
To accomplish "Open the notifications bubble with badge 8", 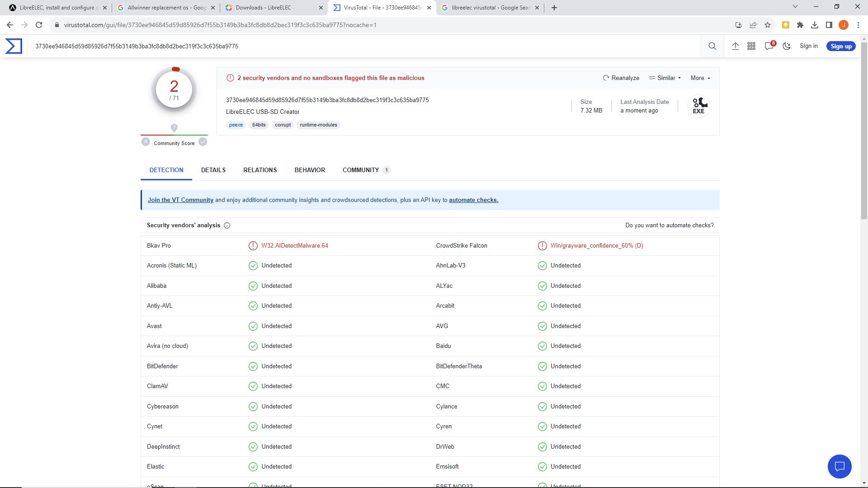I will coord(769,46).
